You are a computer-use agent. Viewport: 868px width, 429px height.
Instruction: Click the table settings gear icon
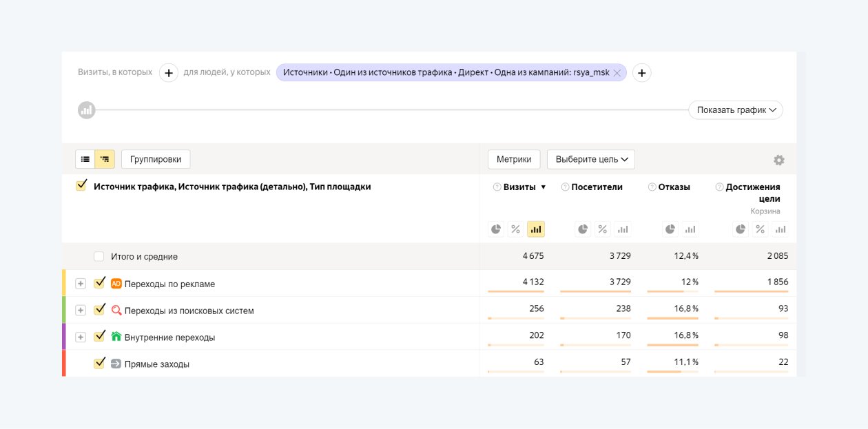click(778, 160)
